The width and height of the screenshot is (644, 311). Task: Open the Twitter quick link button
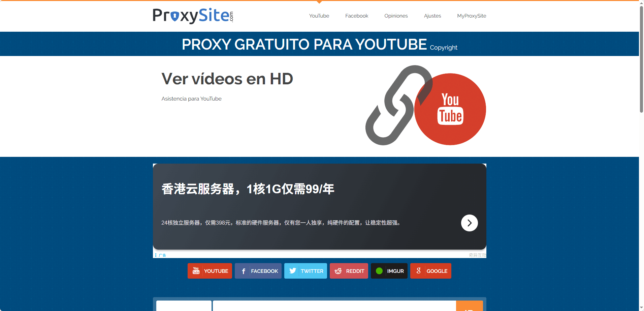305,271
